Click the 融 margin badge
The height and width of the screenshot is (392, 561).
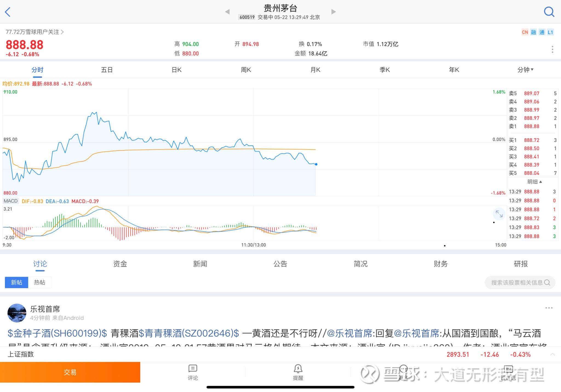click(533, 32)
